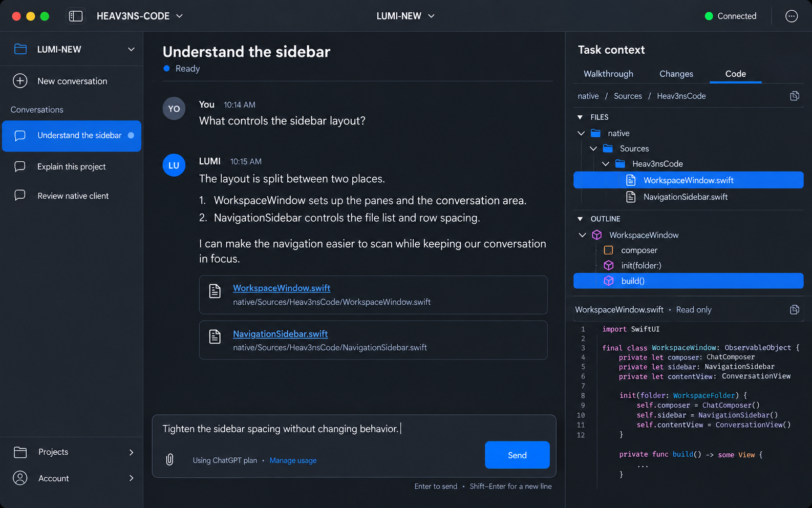Focus the message composer text field
This screenshot has height=508, width=812.
[x=354, y=429]
